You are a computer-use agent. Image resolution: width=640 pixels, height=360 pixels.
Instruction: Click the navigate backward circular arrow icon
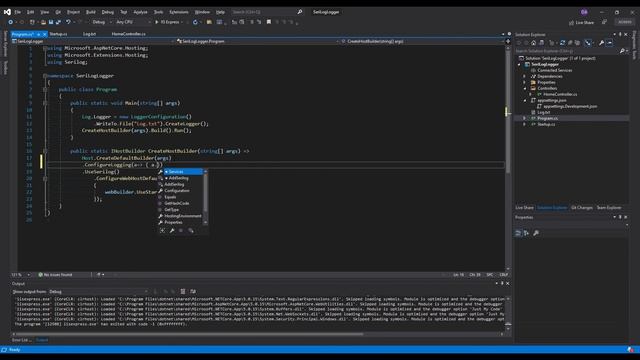11,22
